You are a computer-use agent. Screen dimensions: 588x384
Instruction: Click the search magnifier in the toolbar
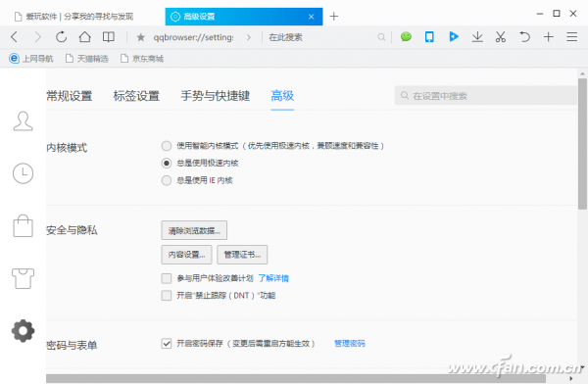[x=381, y=37]
